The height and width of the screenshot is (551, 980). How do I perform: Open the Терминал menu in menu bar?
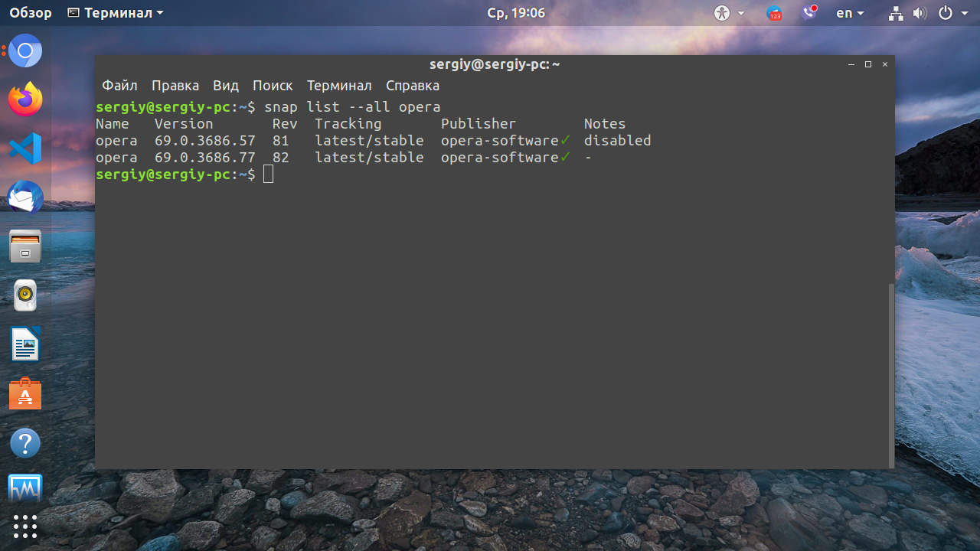coord(339,86)
